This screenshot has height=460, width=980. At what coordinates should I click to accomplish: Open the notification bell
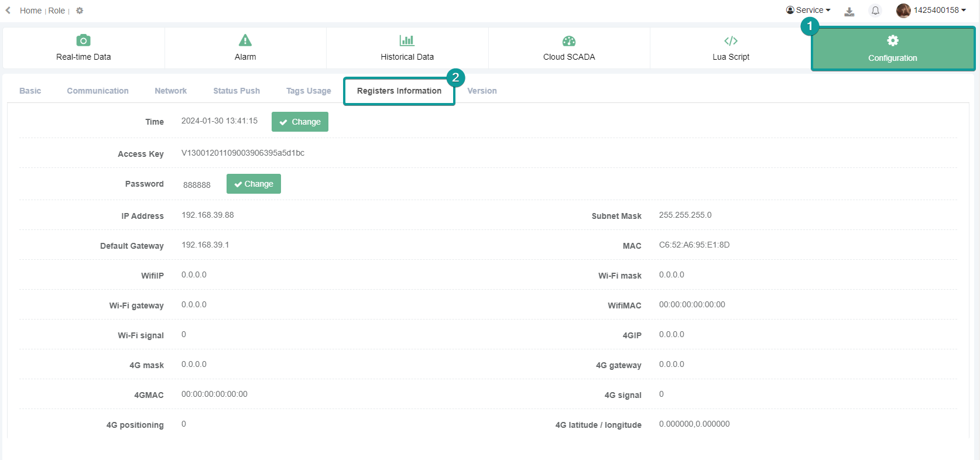[x=875, y=11]
